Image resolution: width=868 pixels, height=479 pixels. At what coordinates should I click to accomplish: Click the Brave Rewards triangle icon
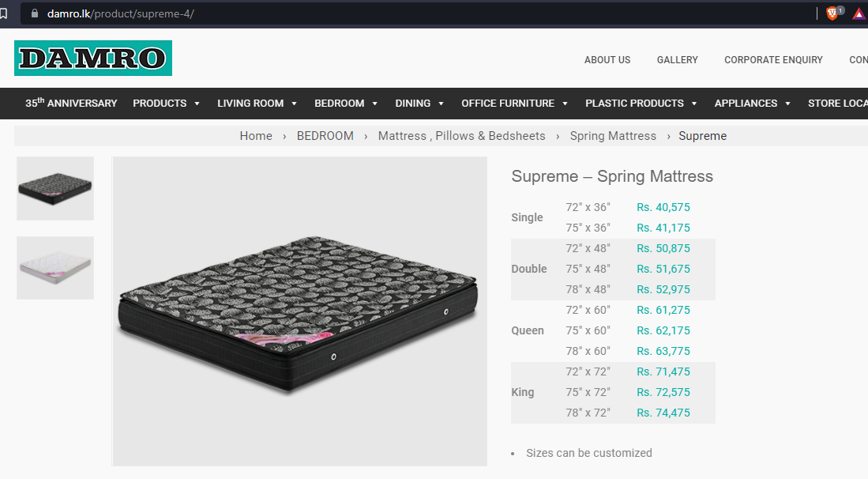tap(859, 14)
